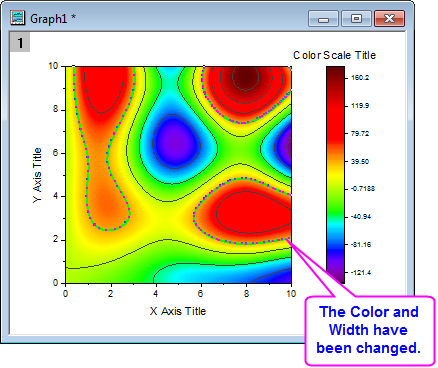
Task: Select the color scale label 160.2
Action: (x=360, y=78)
